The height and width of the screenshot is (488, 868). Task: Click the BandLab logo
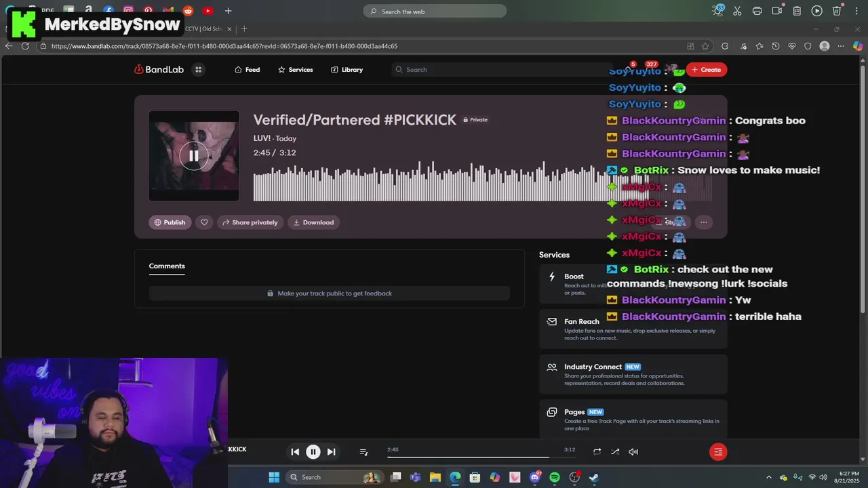[159, 69]
